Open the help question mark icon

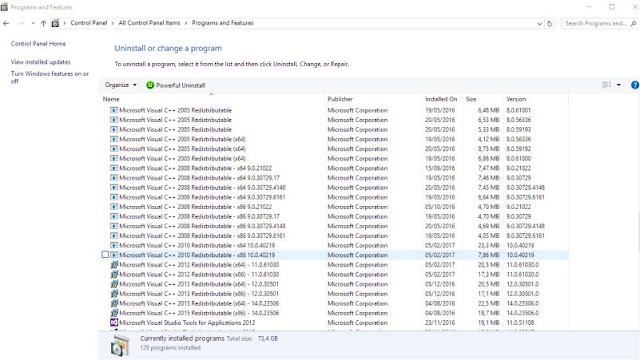click(x=635, y=85)
